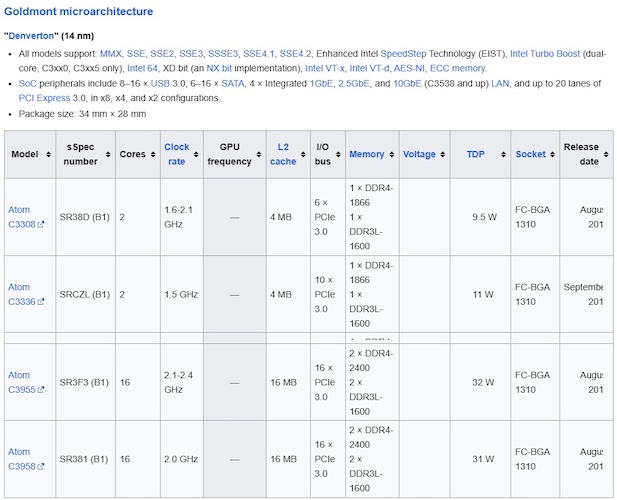Sort by I/O bus column arrows
The height and width of the screenshot is (500, 617).
pyautogui.click(x=338, y=154)
